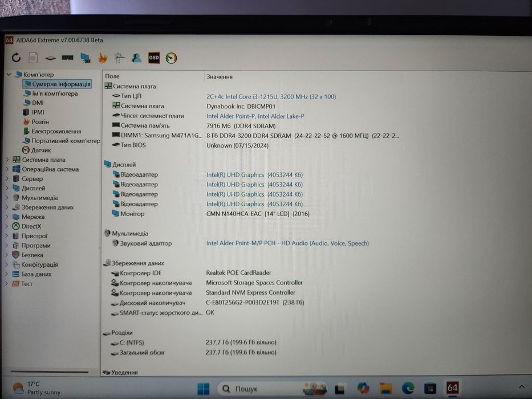Expand the Операційна система tree node
532x399 pixels.
click(7, 169)
